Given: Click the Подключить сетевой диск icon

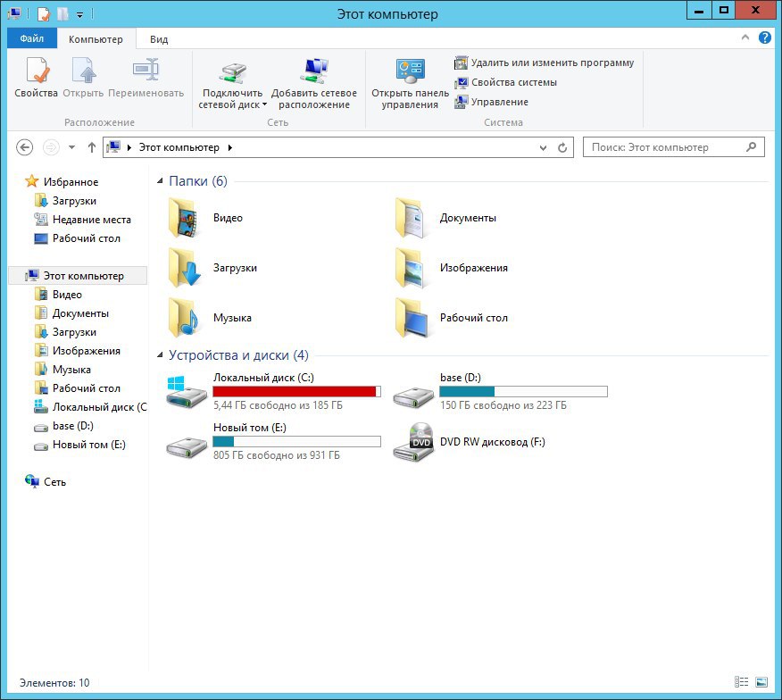Looking at the screenshot, I should pyautogui.click(x=232, y=83).
